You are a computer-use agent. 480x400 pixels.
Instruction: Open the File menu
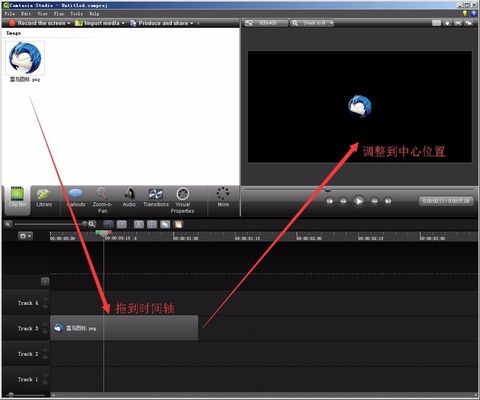(x=9, y=14)
